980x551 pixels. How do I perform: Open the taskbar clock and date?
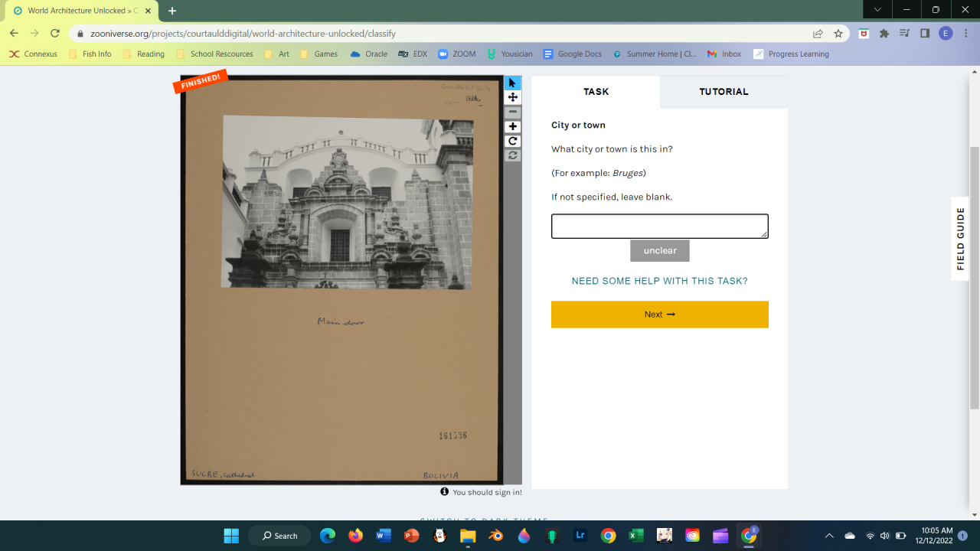pos(934,536)
